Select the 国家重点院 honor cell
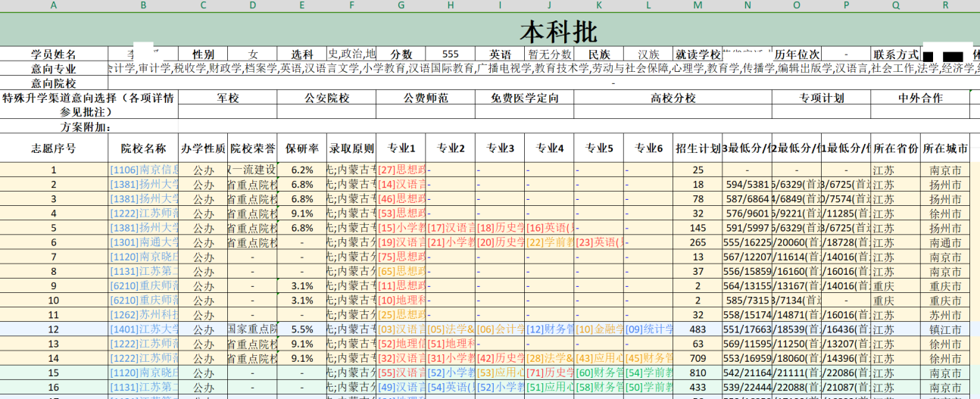Image resolution: width=980 pixels, height=399 pixels. (252, 329)
